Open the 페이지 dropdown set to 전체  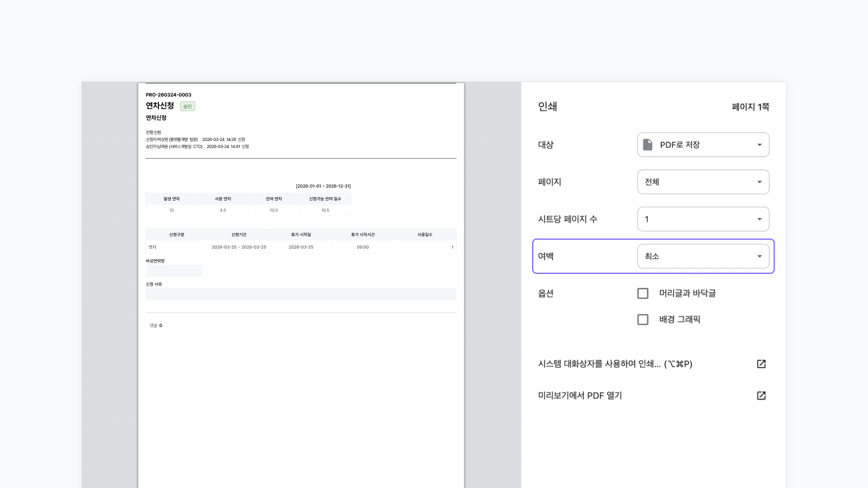tap(703, 182)
